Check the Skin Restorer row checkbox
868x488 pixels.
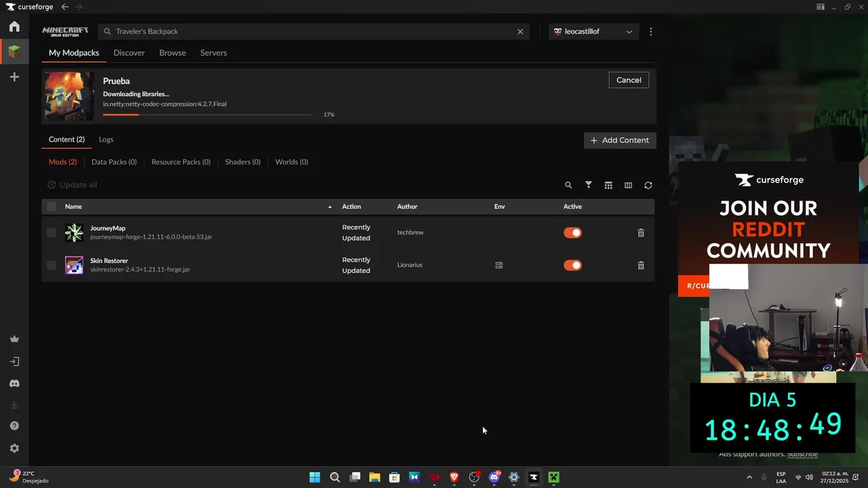point(52,265)
